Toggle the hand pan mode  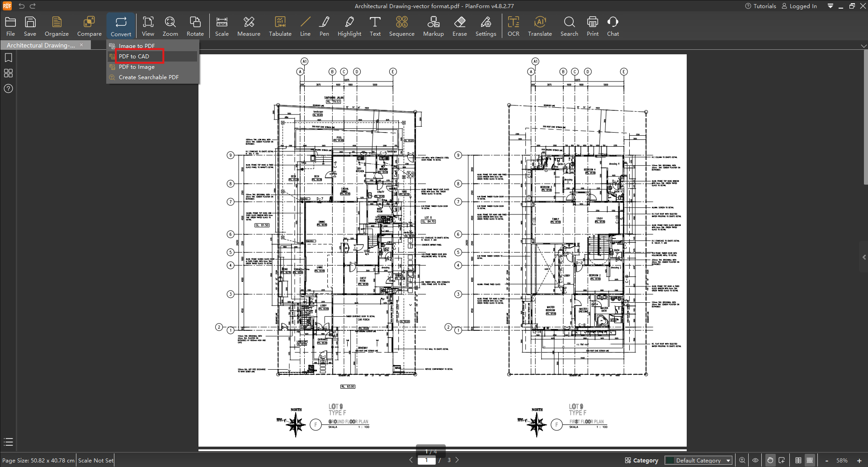tap(770, 460)
